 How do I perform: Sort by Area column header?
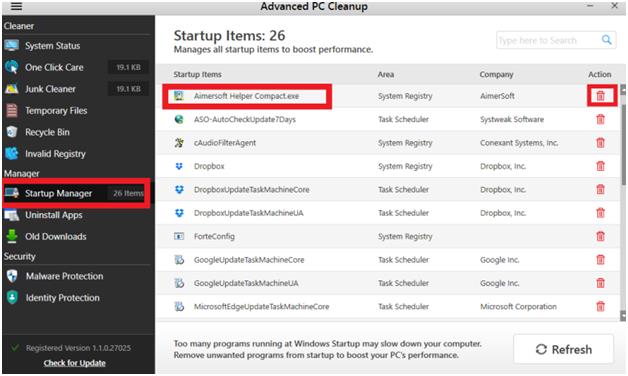click(x=386, y=74)
